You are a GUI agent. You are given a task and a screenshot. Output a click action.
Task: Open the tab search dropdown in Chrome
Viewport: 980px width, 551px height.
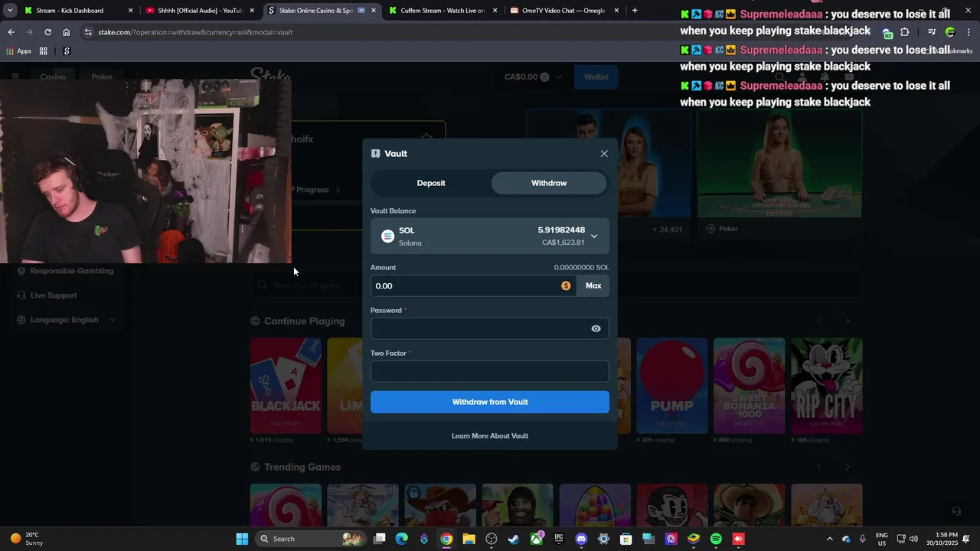9,11
